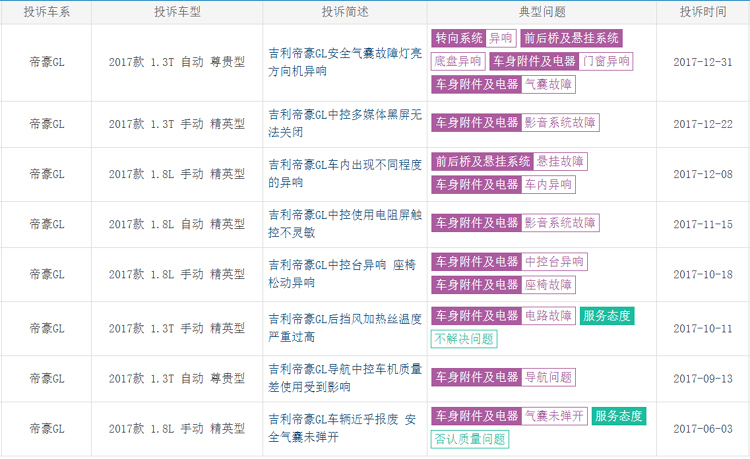
Task: Select model cell 2017款 1.8L 手动 精英型 in 2017-12-08 row
Action: coord(177,174)
